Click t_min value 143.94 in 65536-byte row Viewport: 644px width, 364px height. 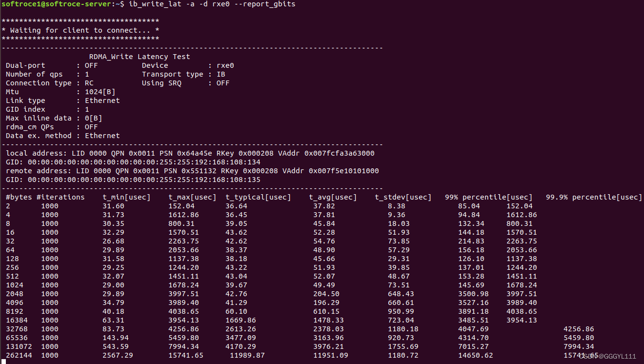[x=115, y=338]
